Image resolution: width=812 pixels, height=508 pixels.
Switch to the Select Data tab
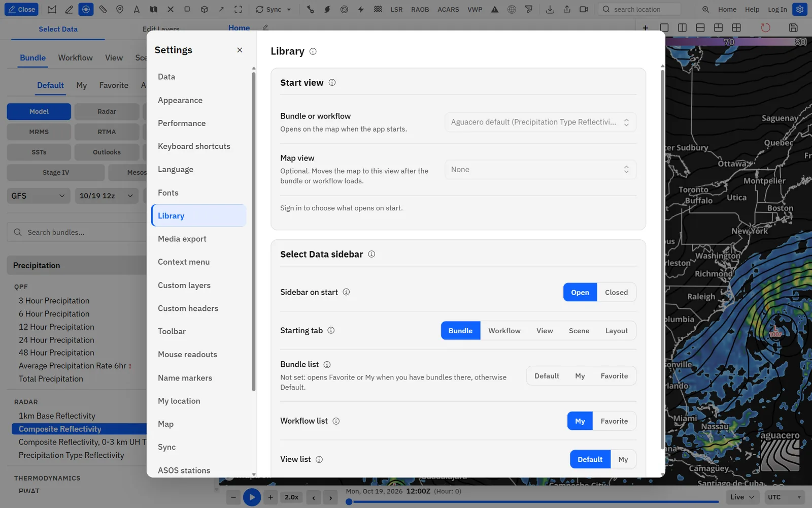coord(58,29)
